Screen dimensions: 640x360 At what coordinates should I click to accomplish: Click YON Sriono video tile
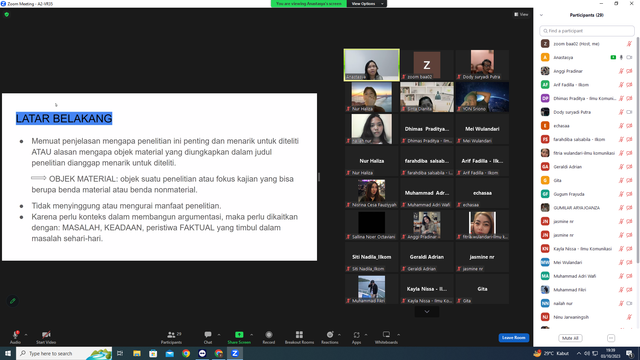[482, 97]
